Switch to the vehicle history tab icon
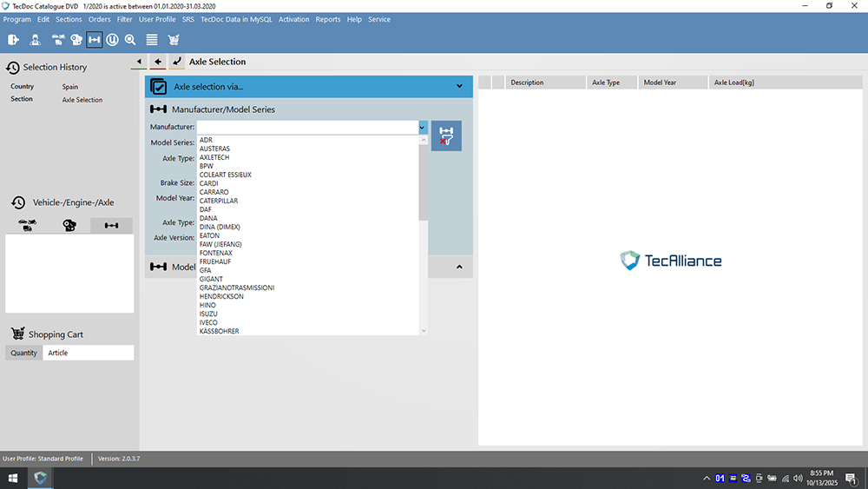The height and width of the screenshot is (489, 868). (x=27, y=226)
